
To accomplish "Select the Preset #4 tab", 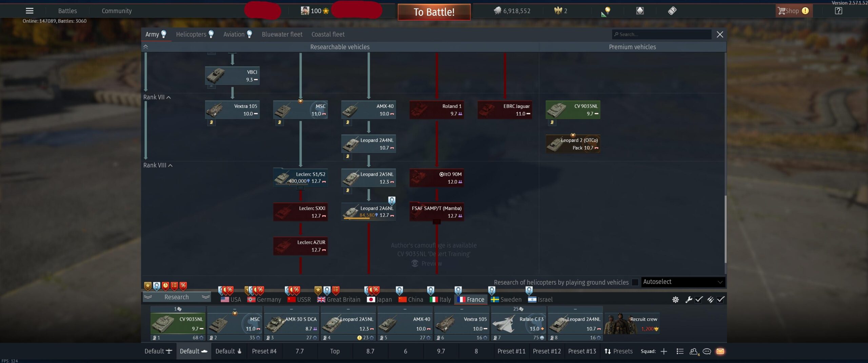I will pos(264,351).
